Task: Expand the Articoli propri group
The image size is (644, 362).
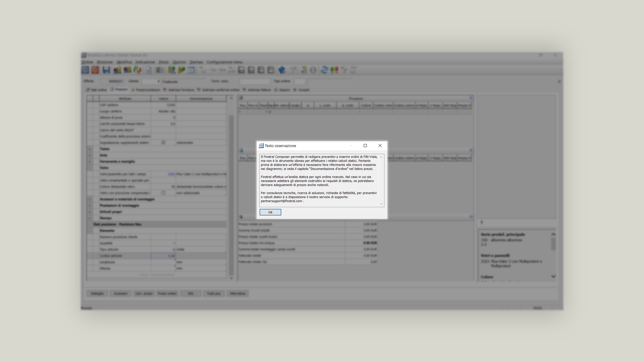Action: click(x=90, y=212)
